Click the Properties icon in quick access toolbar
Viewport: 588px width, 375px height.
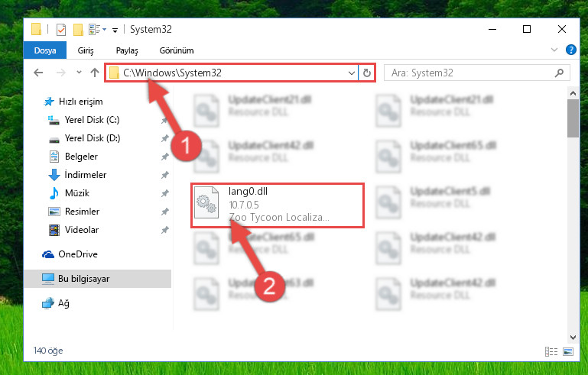coord(61,29)
